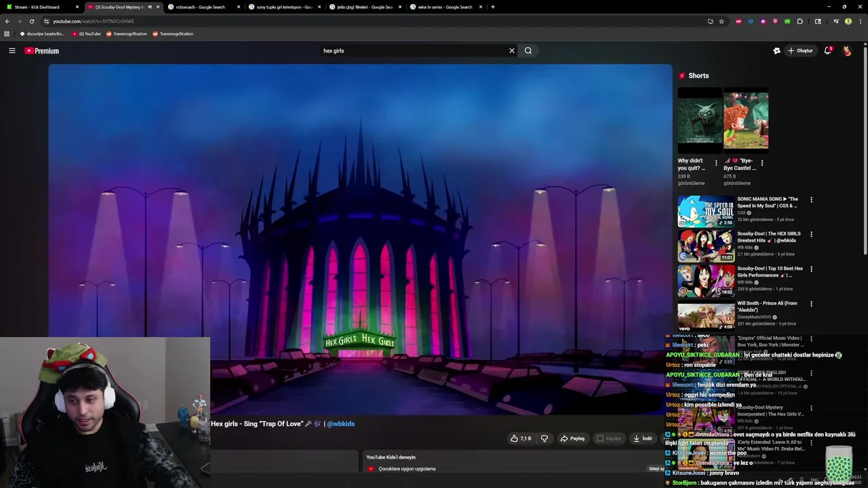Viewport: 868px width, 488px height.
Task: Bookmark this page with the star
Action: tap(722, 21)
